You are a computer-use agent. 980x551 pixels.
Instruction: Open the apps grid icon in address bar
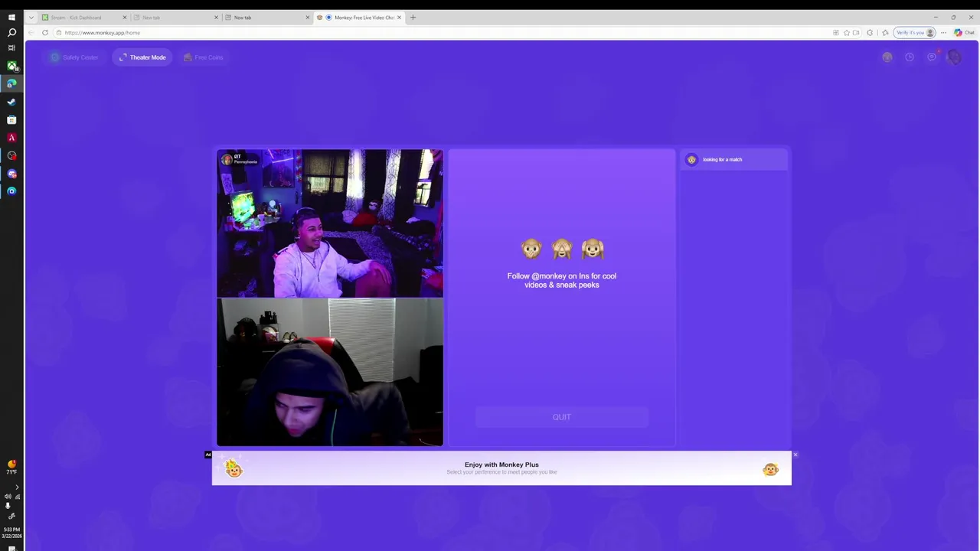pyautogui.click(x=836, y=33)
